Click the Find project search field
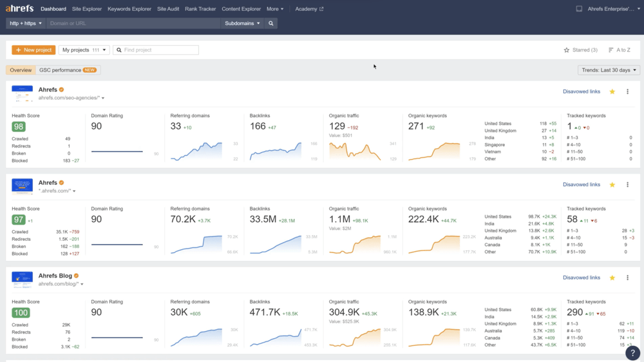 point(156,50)
